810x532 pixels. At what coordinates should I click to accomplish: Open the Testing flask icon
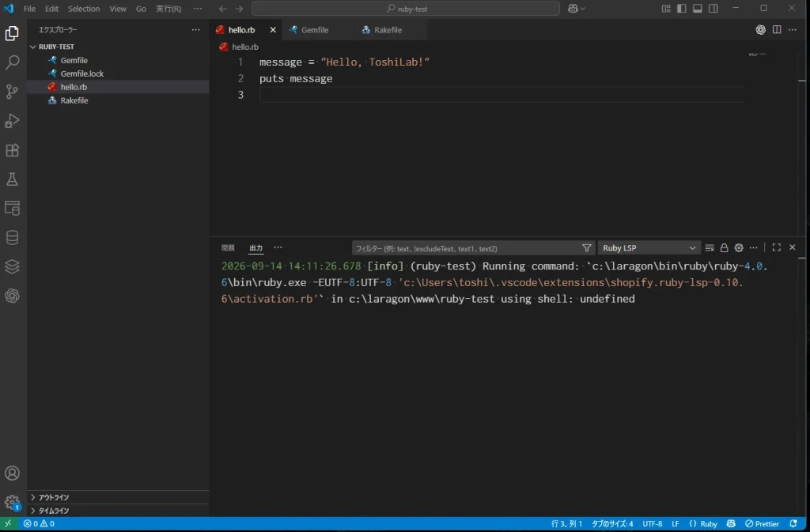pyautogui.click(x=12, y=179)
